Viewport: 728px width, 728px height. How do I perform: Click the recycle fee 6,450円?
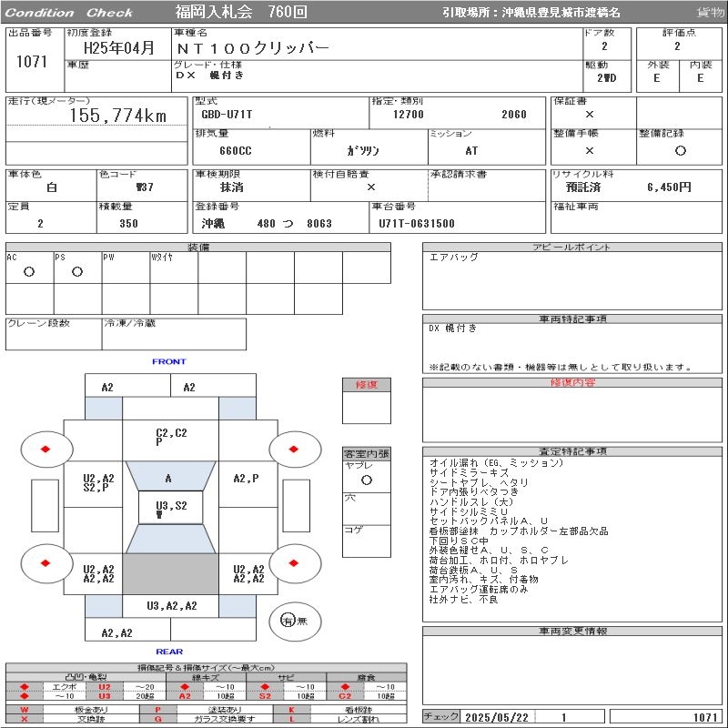tap(669, 187)
